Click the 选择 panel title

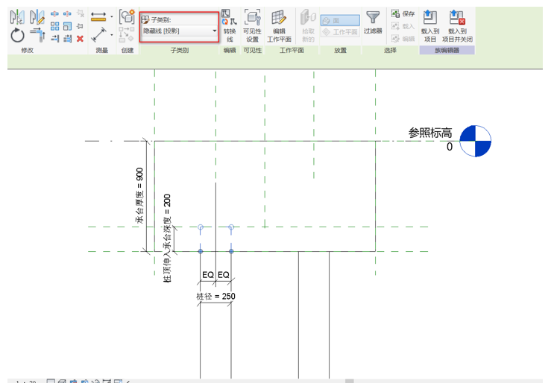[390, 50]
